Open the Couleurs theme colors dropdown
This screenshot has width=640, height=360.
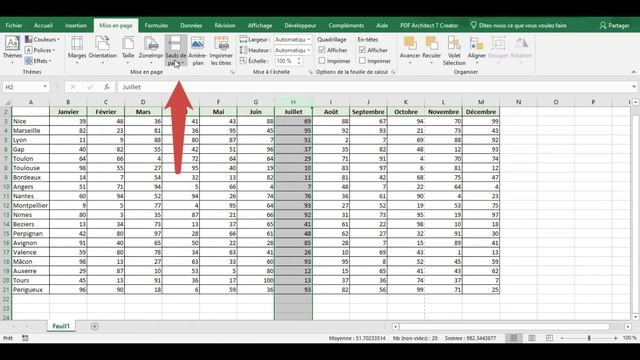(x=42, y=39)
